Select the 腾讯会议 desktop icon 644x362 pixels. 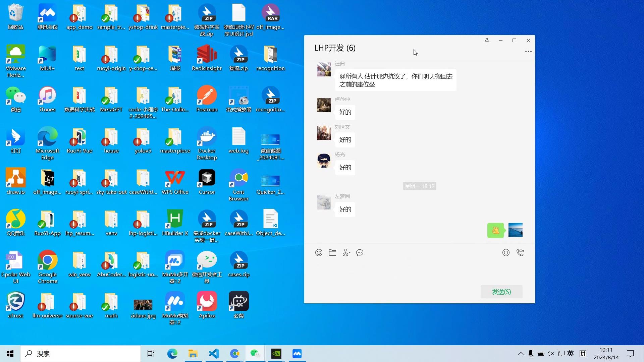pyautogui.click(x=47, y=17)
